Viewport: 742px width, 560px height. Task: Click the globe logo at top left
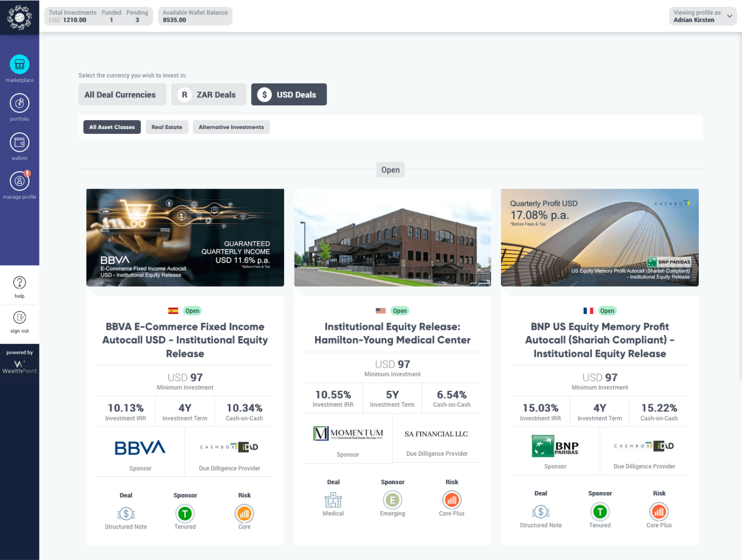pos(19,17)
